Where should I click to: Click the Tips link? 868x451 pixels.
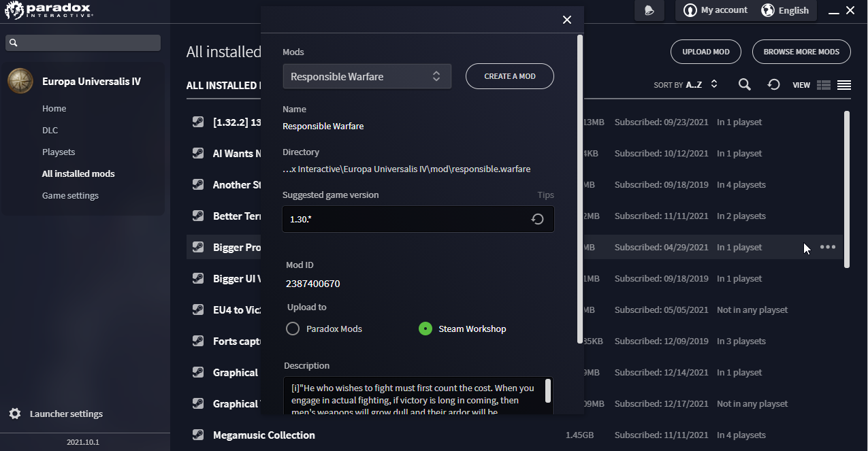click(545, 195)
